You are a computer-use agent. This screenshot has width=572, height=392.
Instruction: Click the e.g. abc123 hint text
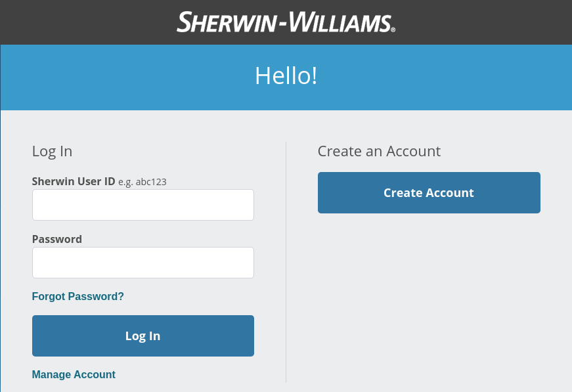(143, 182)
